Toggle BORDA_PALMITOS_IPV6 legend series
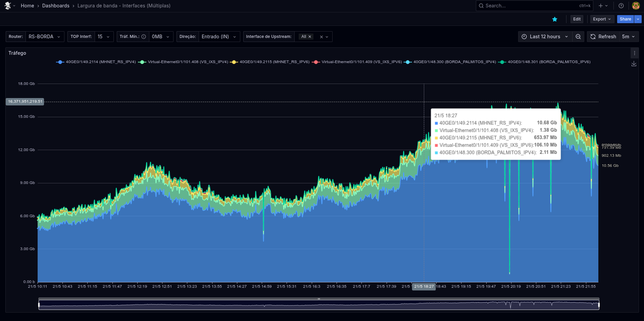 coord(549,62)
